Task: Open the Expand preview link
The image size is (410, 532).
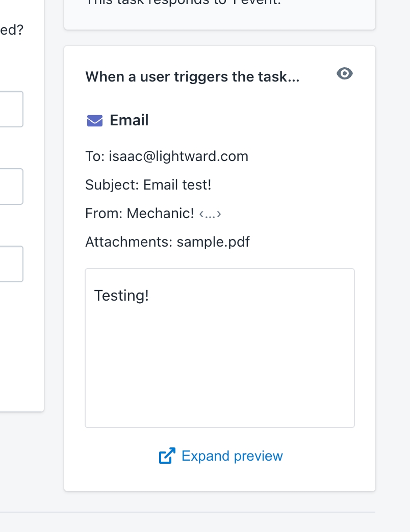Action: tap(232, 456)
